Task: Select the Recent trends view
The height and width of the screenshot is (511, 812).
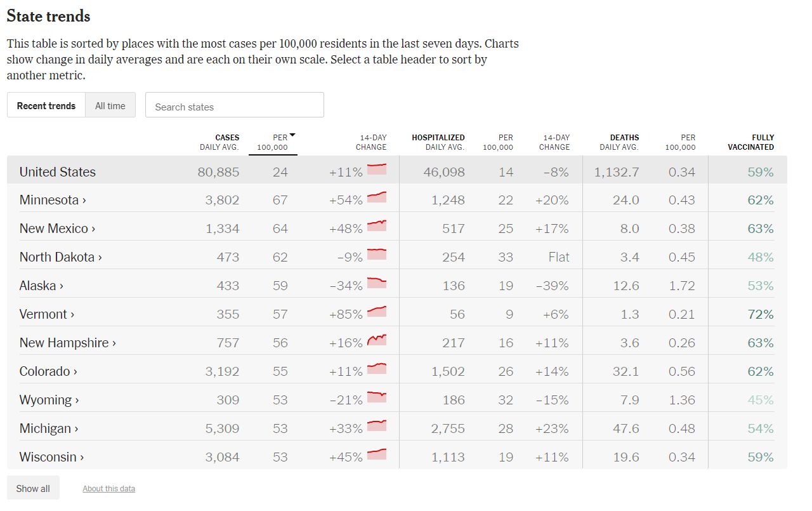Action: [x=46, y=106]
